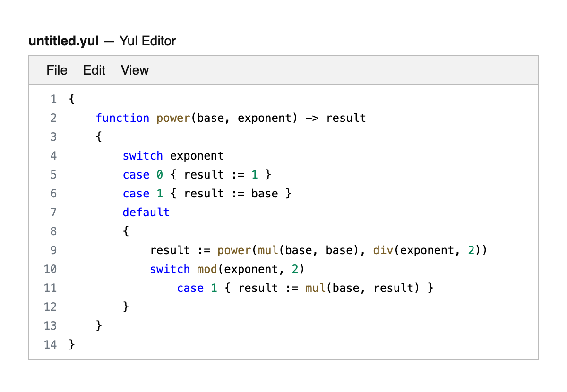Image resolution: width=567 pixels, height=392 pixels.
Task: Place cursor on "power" in function declaration
Action: (173, 118)
